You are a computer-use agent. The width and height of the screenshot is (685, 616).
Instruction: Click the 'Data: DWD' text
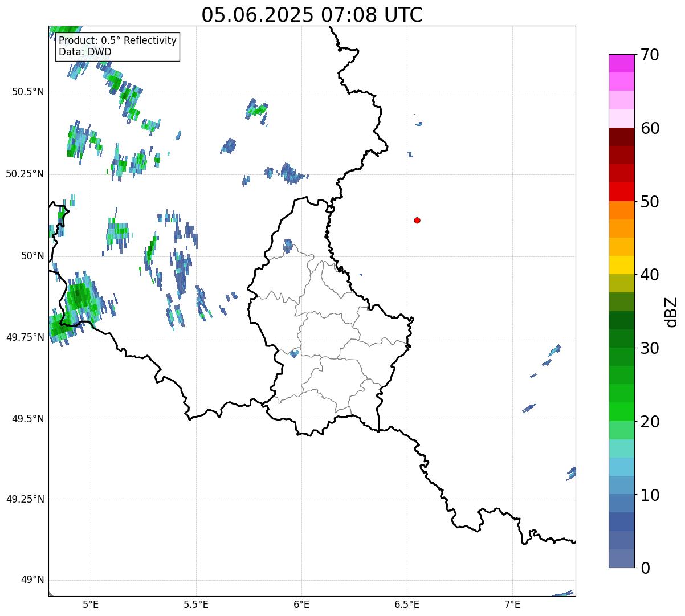85,52
